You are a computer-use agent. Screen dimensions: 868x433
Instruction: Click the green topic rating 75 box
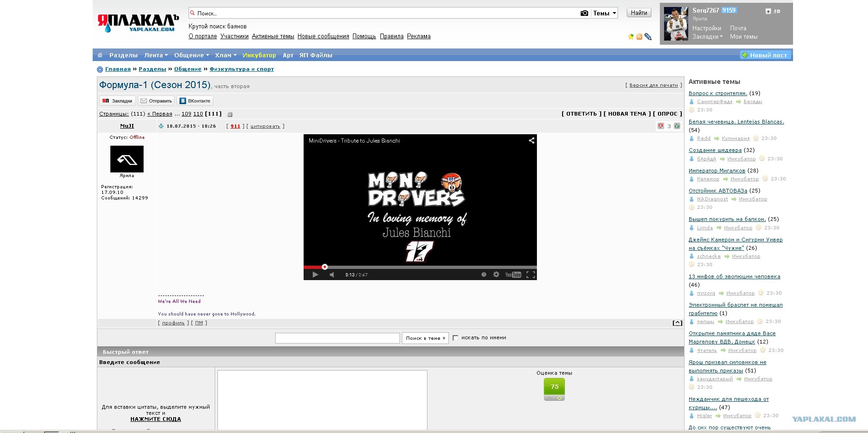click(554, 386)
